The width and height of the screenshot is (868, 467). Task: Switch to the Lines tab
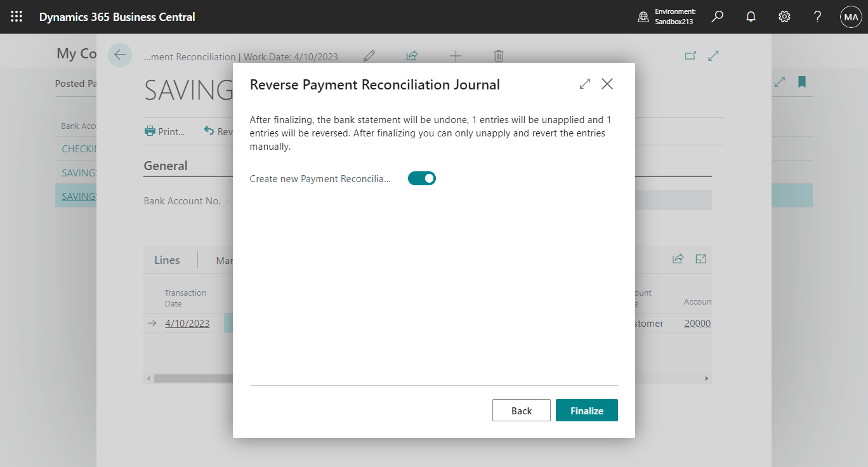click(x=167, y=260)
